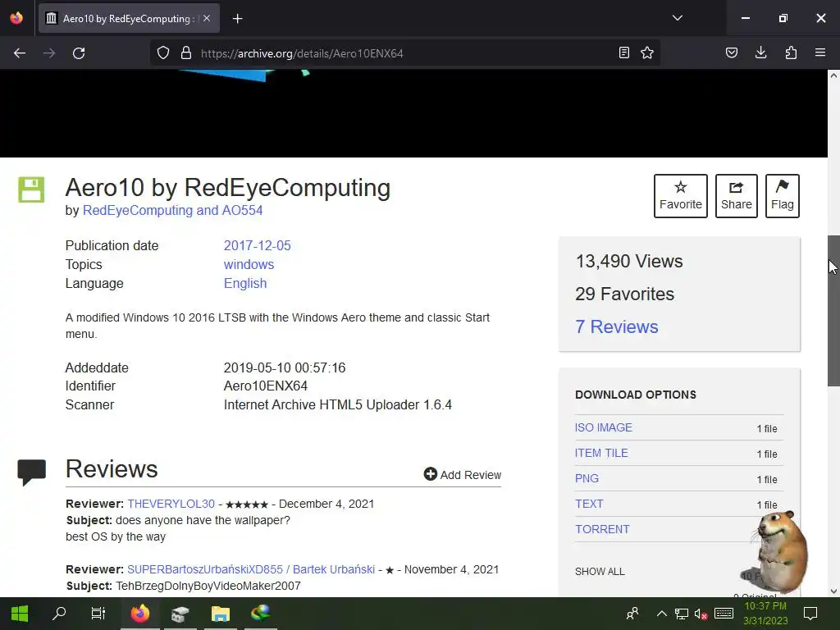This screenshot has height=630, width=840.
Task: Click the 29 Favorites text
Action: tap(624, 294)
